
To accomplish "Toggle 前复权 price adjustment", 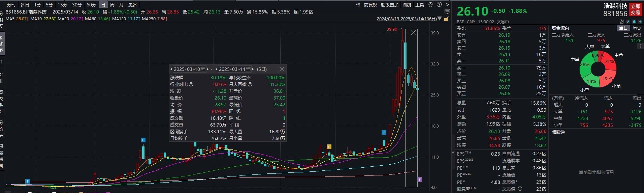I will click(371, 5).
